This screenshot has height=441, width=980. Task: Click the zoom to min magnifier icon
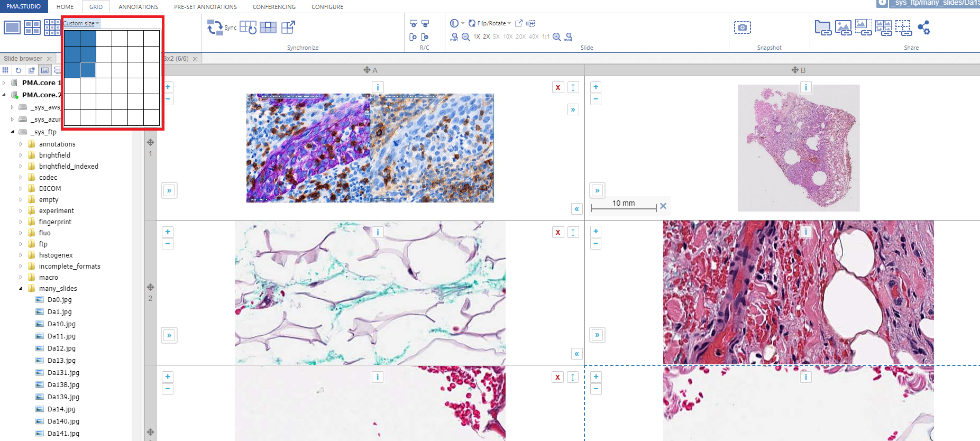[x=454, y=37]
